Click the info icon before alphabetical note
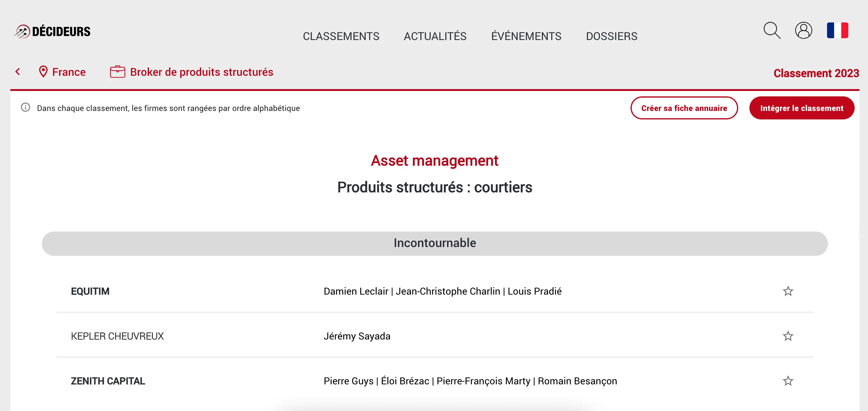The width and height of the screenshot is (868, 411). [25, 108]
